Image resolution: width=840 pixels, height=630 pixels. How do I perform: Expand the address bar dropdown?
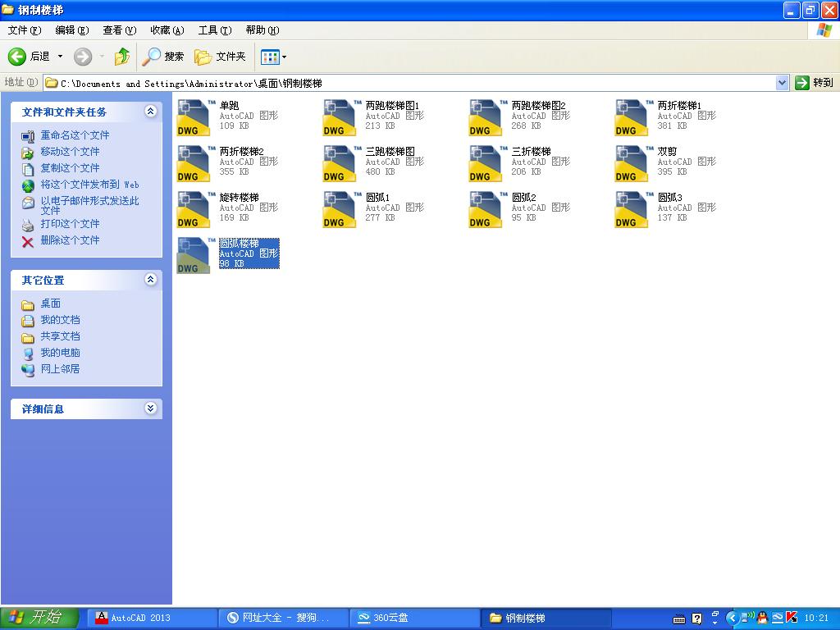[x=782, y=83]
